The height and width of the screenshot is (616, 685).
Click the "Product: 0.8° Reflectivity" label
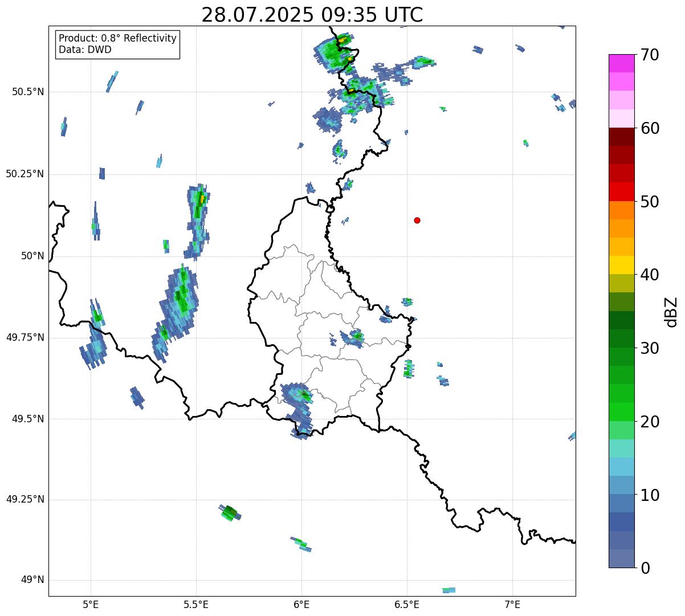(118, 38)
